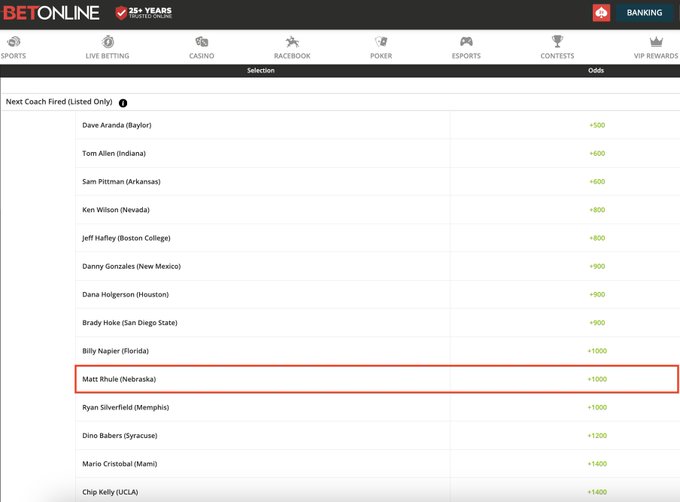The height and width of the screenshot is (502, 680).
Task: Bet +500 odds for Dave Aranda
Action: [597, 125]
